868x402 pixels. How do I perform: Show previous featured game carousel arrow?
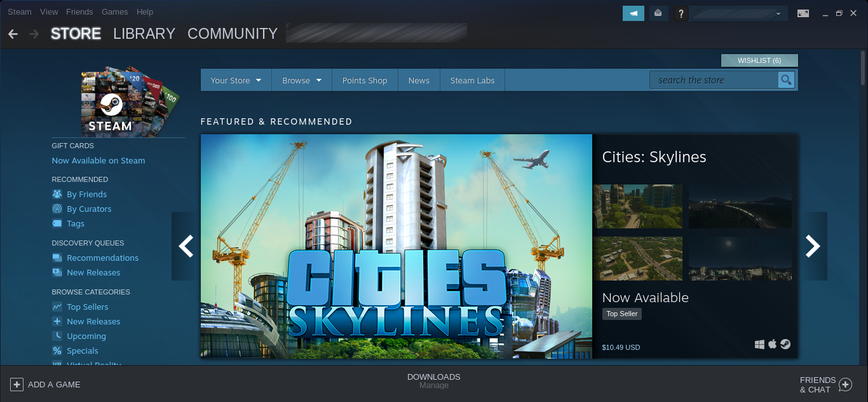point(186,246)
